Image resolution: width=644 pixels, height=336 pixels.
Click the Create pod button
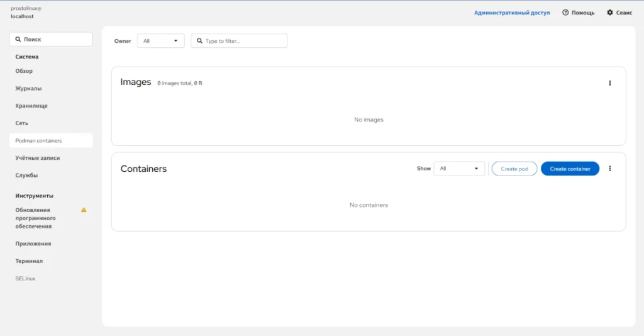514,169
